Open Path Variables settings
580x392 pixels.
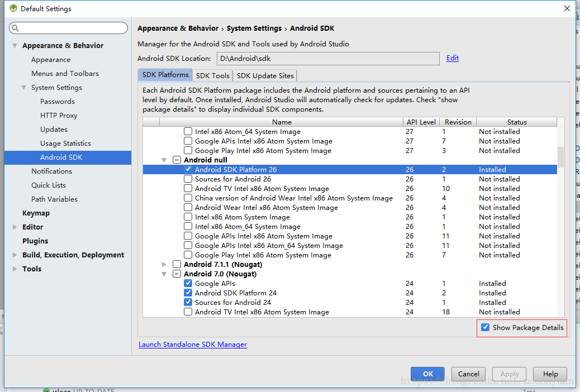(54, 199)
